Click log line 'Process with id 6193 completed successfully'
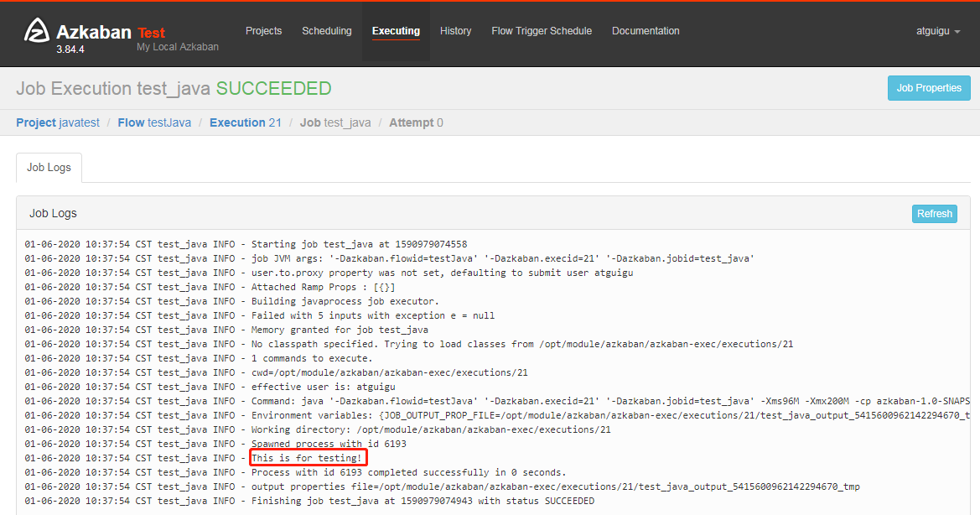The image size is (980, 515). click(295, 473)
